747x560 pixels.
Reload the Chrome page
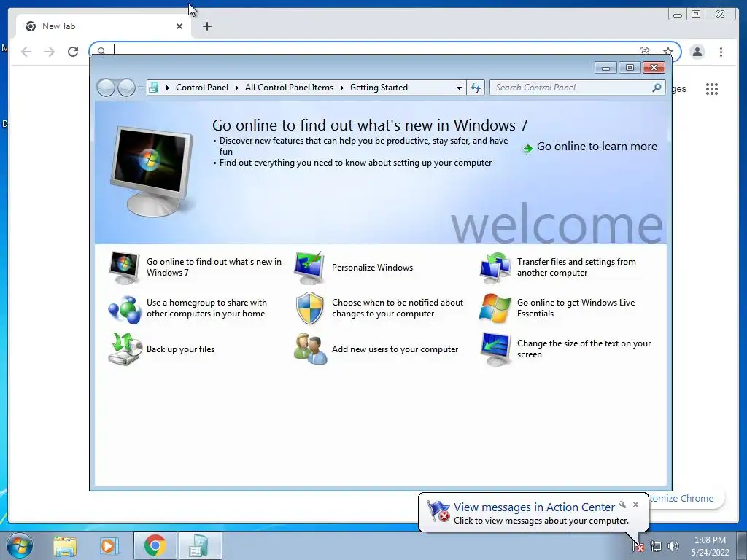pos(73,52)
